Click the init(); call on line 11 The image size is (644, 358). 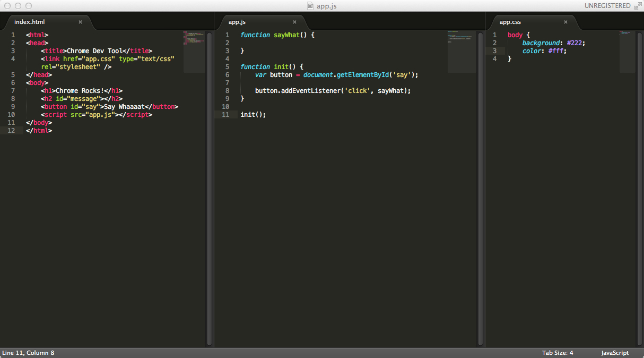tap(253, 115)
